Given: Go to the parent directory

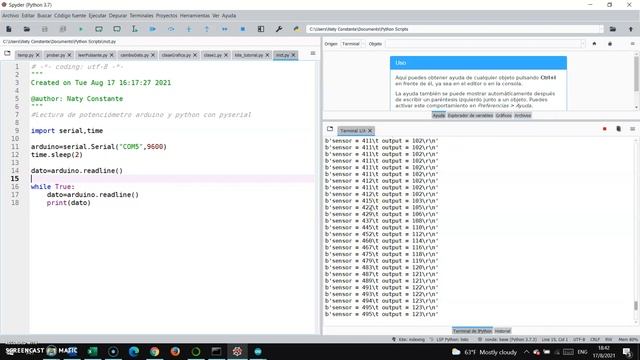Looking at the screenshot, I should 631,29.
